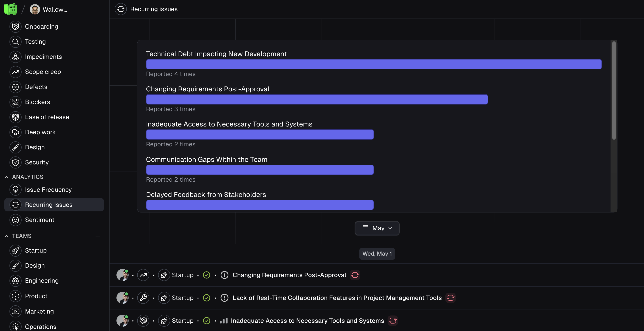Click the Recurring issues header icon
644x331 pixels.
[121, 9]
